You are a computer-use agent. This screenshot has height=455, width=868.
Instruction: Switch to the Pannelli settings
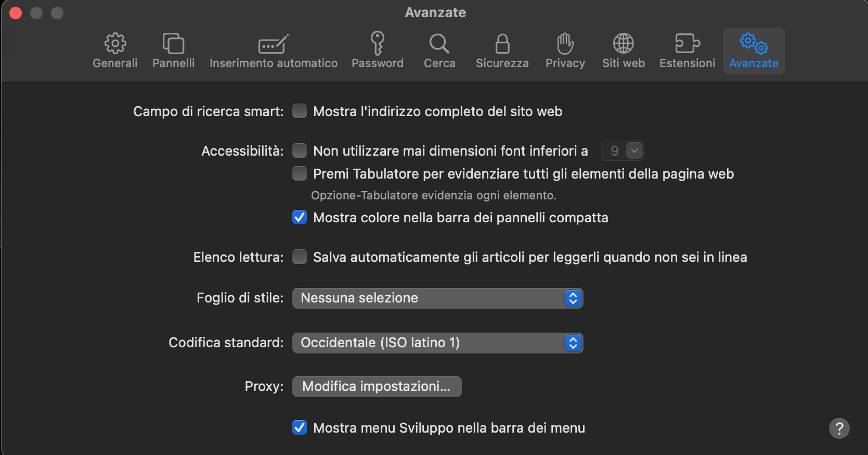tap(173, 49)
